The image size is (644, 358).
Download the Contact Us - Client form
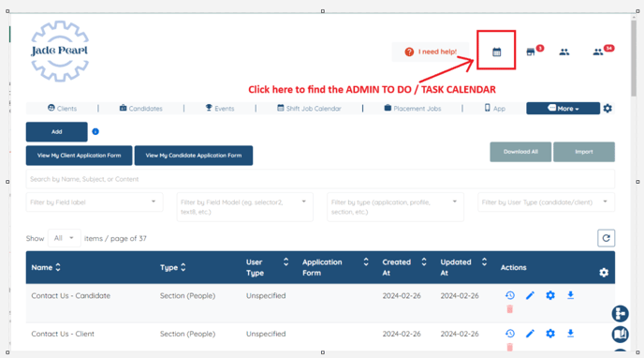(x=570, y=334)
